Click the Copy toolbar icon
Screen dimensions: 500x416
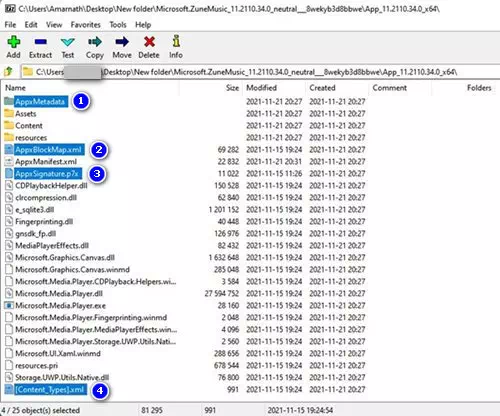click(x=95, y=42)
